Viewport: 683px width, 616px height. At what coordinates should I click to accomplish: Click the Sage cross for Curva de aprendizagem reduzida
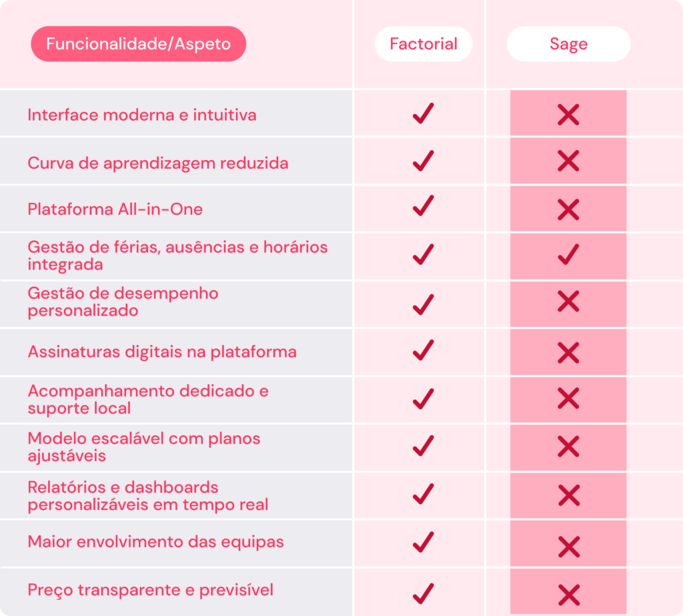[568, 162]
